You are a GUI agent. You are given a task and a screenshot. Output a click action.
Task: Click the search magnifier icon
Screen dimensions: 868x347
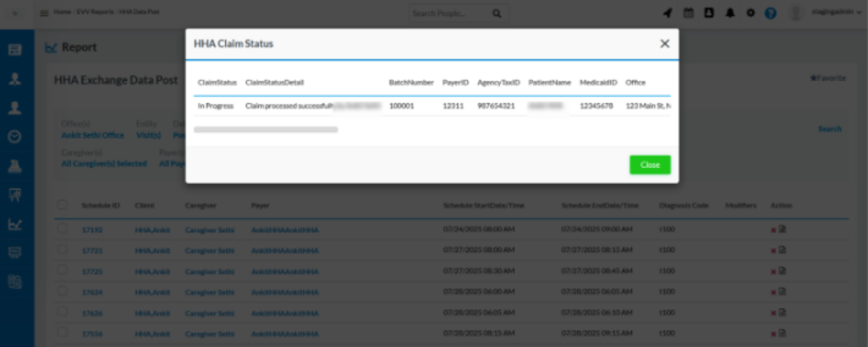[x=496, y=13]
